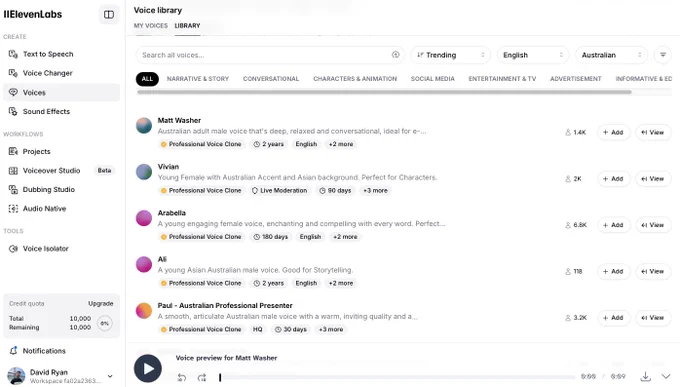Image resolution: width=680 pixels, height=387 pixels.
Task: View Arabella voice details
Action: [653, 225]
